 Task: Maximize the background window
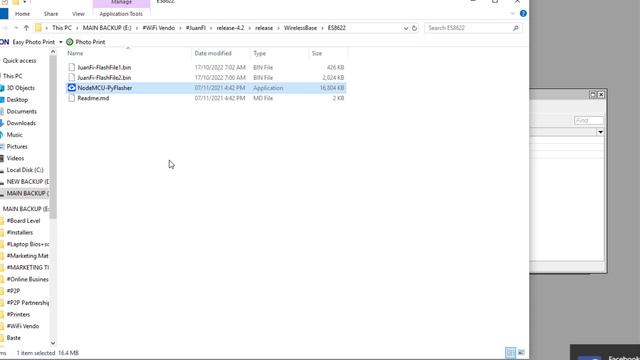593,95
